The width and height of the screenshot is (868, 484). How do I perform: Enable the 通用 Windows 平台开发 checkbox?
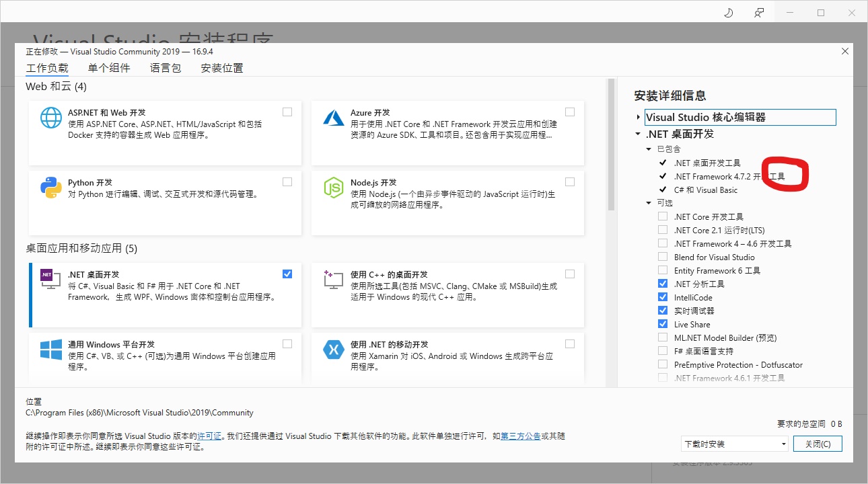(x=287, y=344)
